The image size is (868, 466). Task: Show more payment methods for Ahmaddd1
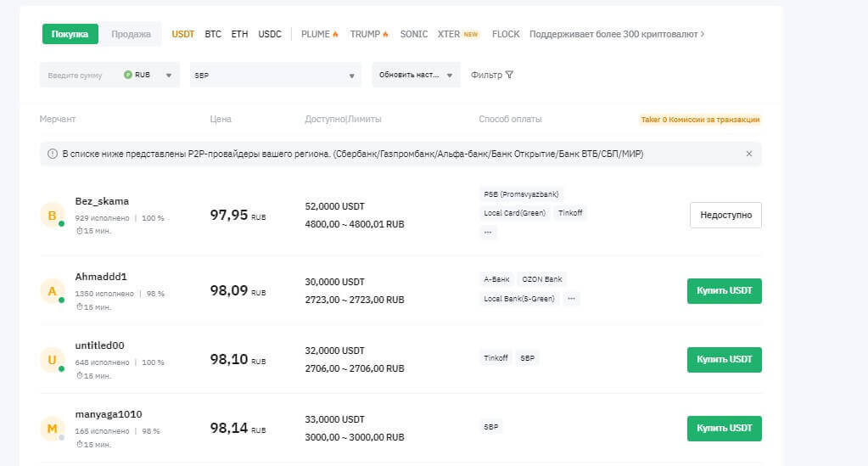click(x=571, y=299)
